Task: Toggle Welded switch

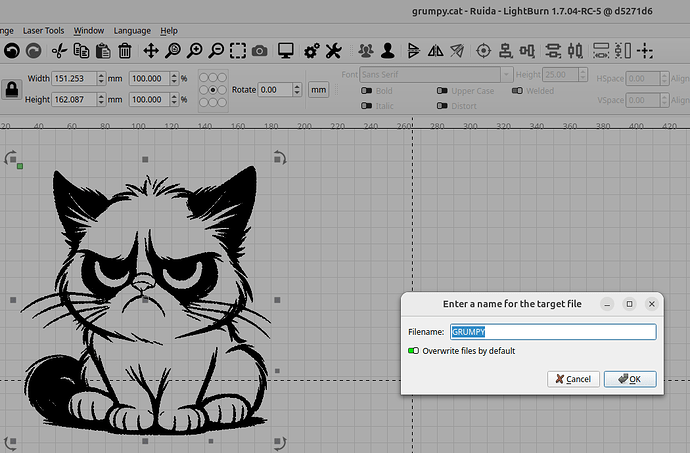Action: coord(517,91)
